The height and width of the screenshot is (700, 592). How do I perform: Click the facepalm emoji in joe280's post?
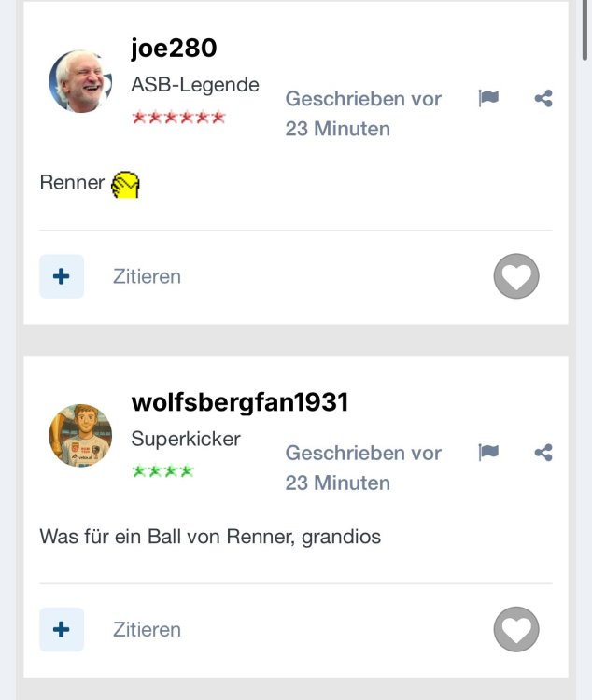click(x=125, y=185)
